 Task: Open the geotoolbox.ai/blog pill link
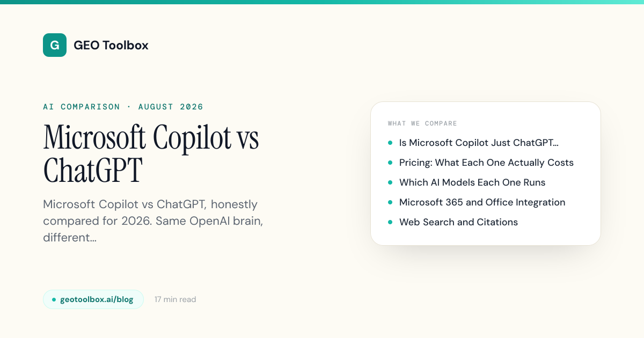(93, 299)
